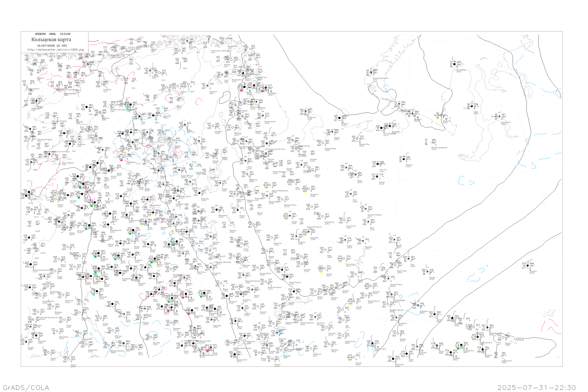
Task: Click the filled station circle at Курган
Action: 435,314
